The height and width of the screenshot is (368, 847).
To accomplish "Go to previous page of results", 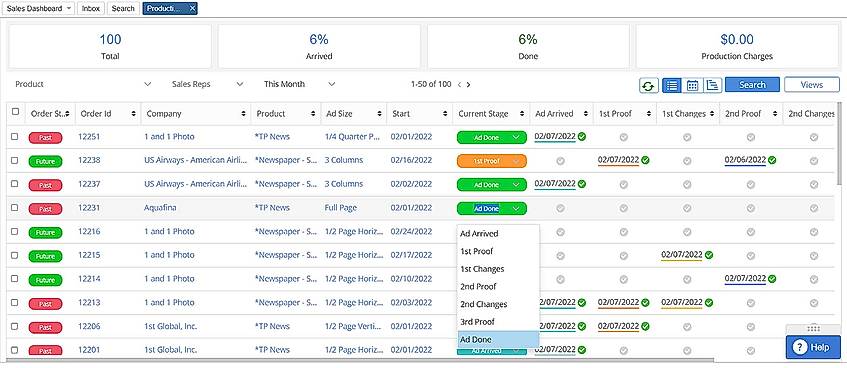I will [x=459, y=84].
